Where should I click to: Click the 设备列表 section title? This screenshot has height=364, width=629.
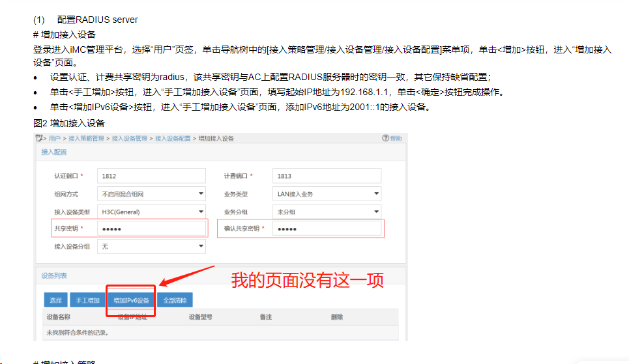click(54, 276)
